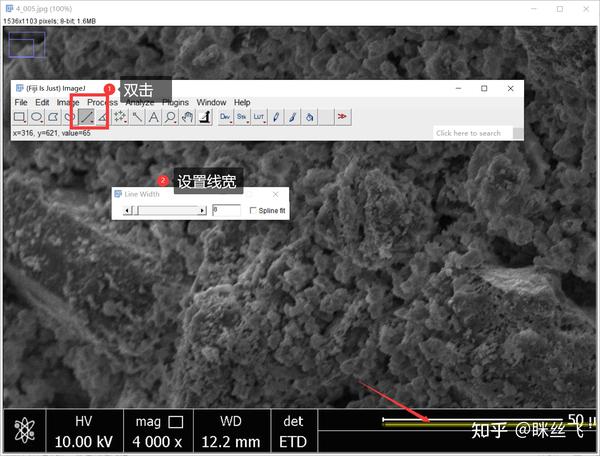
Task: Open the LUT menu tool
Action: coord(259,117)
